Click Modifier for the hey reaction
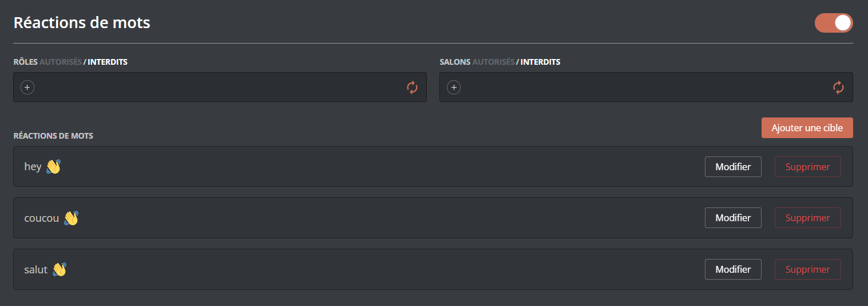The width and height of the screenshot is (868, 306). point(733,167)
